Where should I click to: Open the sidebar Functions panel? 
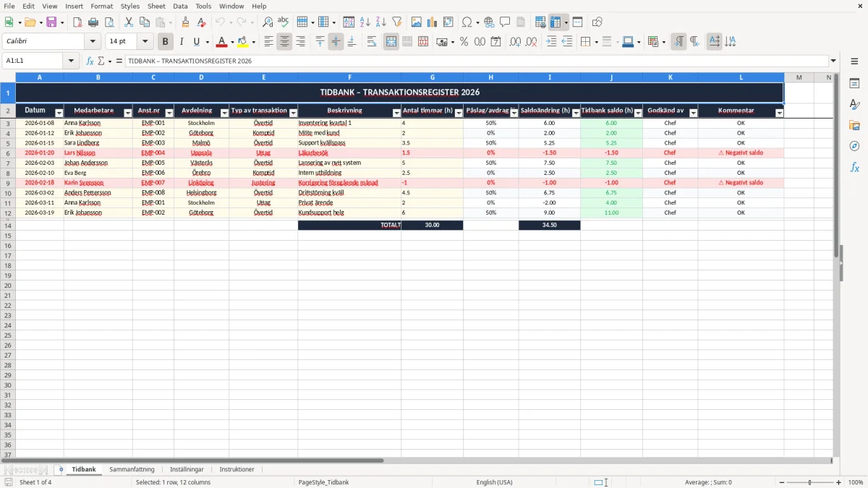(x=854, y=167)
